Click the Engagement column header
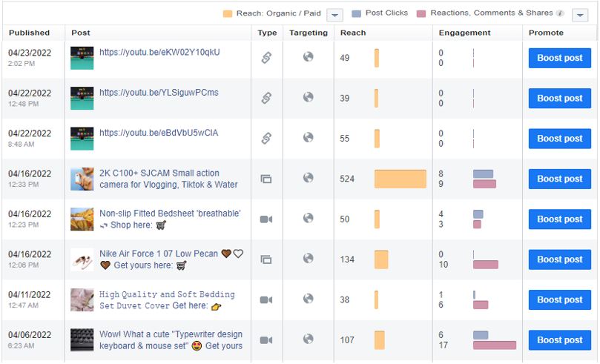The height and width of the screenshot is (364, 600). (464, 33)
